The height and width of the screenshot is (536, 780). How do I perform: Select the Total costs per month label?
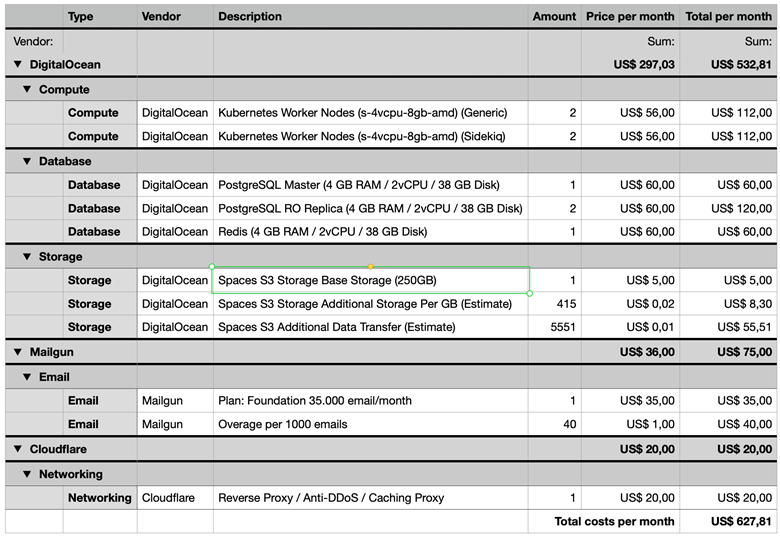click(x=614, y=521)
